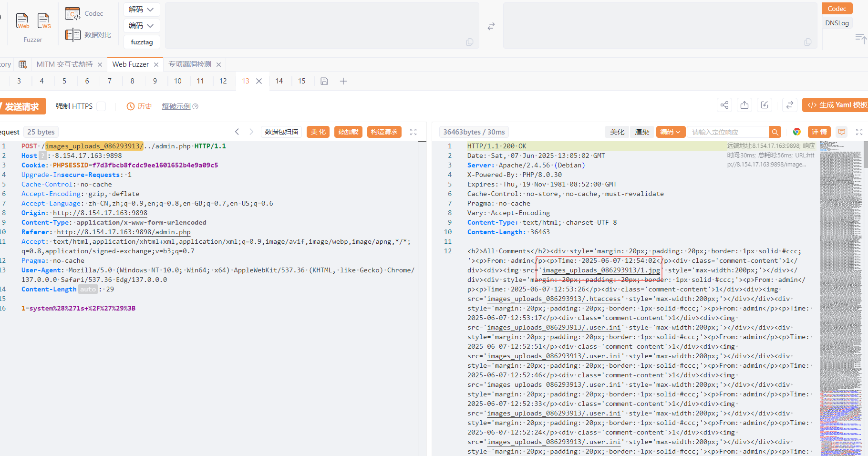Import data with the import icon
The width and height of the screenshot is (868, 456).
pos(765,105)
